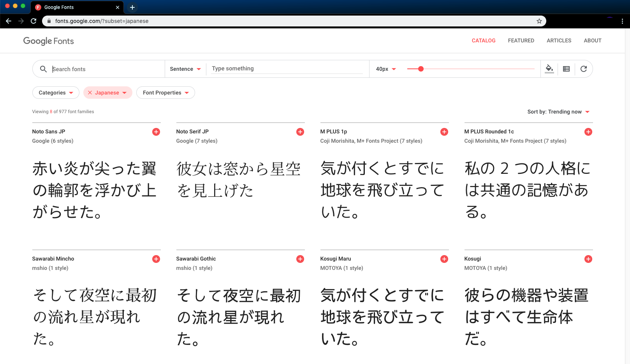The width and height of the screenshot is (630, 364).
Task: Click 'Google (7 styles)' under Noto Serif JP
Action: coord(197,141)
